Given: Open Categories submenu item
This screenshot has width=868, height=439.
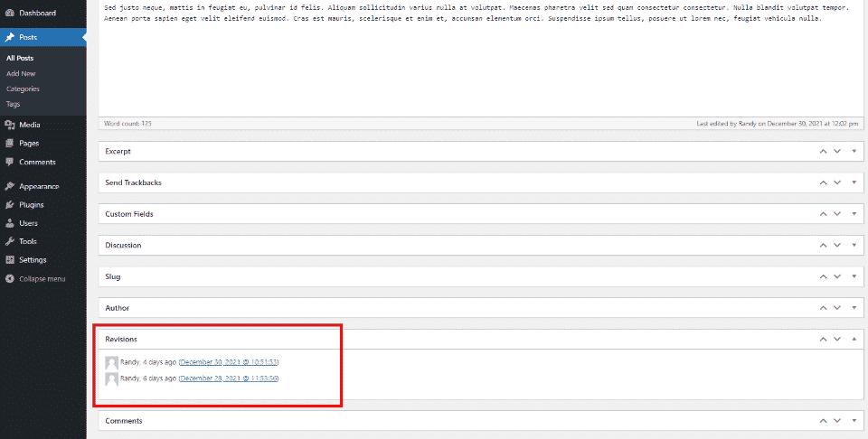Looking at the screenshot, I should (x=23, y=89).
